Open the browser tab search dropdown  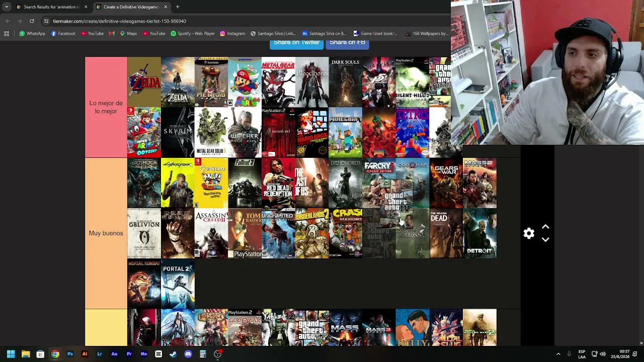point(7,7)
